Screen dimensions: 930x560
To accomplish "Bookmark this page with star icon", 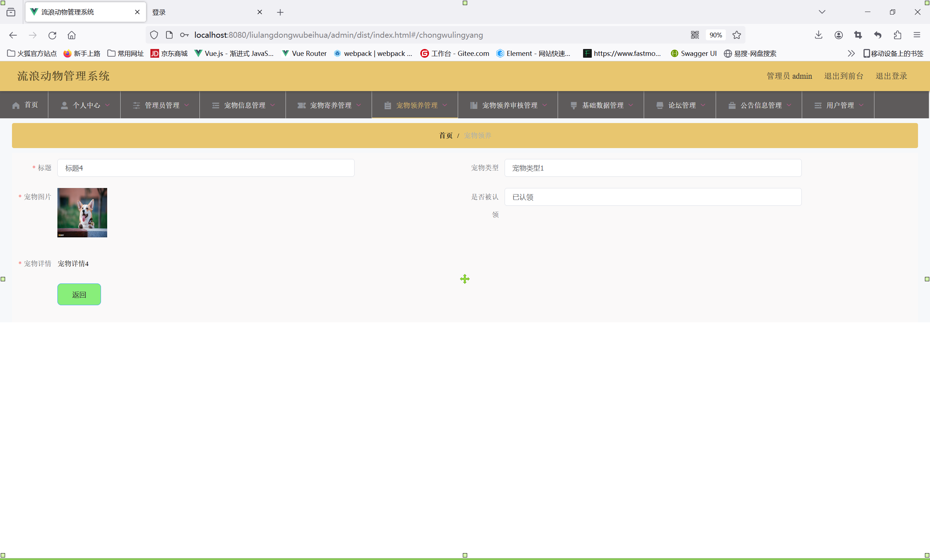I will 736,35.
